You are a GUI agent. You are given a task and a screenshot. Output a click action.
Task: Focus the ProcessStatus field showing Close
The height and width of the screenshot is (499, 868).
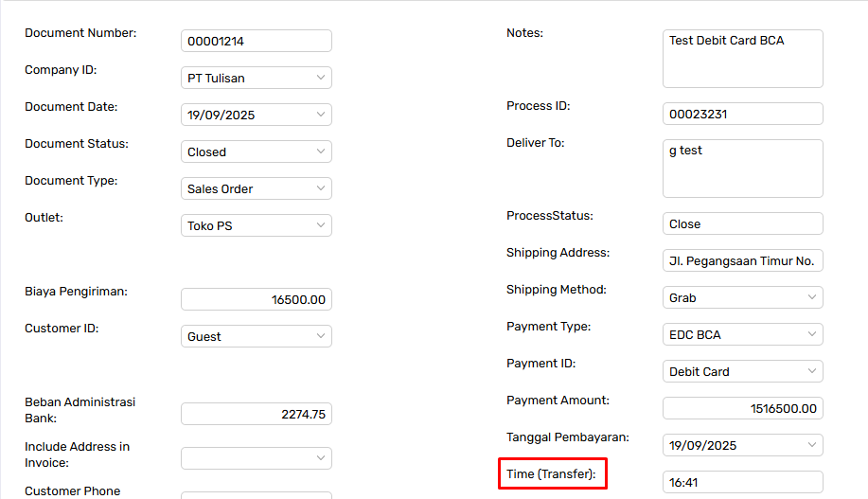(742, 223)
